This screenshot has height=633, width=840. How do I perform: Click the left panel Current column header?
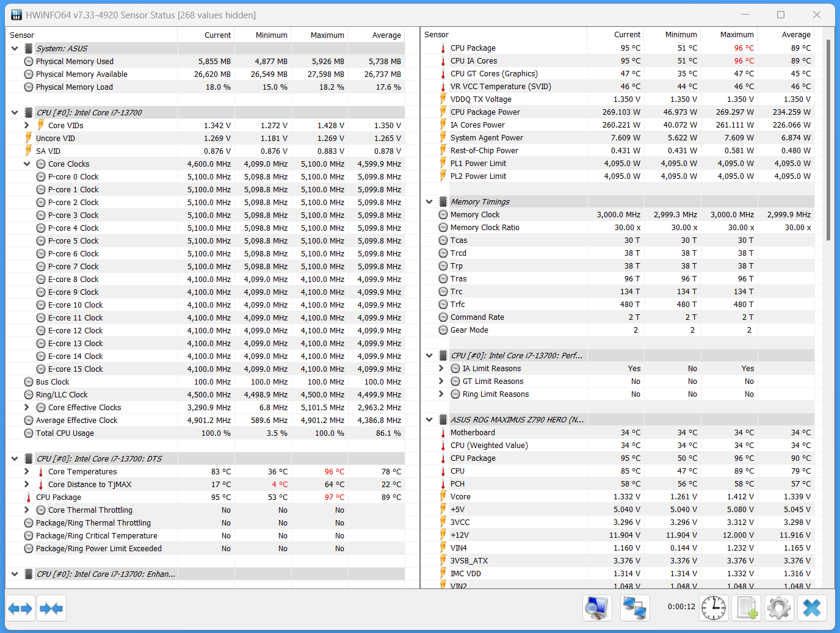pos(206,35)
